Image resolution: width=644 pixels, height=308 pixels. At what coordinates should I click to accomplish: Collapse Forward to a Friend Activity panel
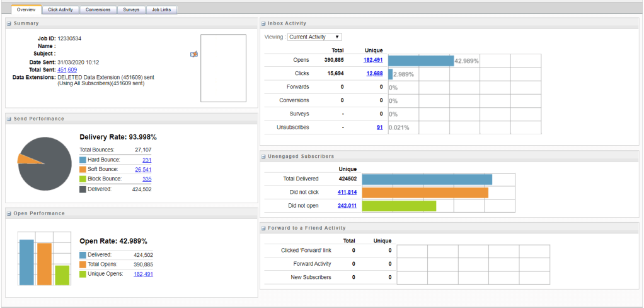(263, 228)
